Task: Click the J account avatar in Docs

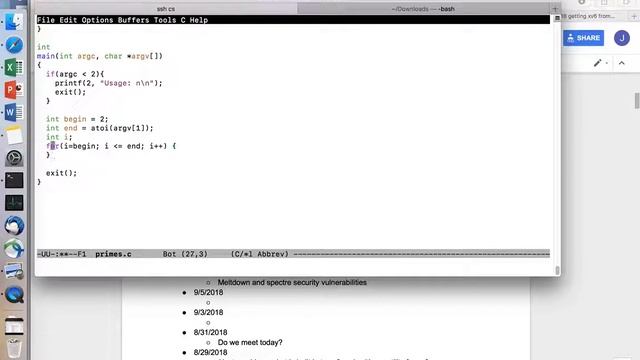Action: (622, 38)
